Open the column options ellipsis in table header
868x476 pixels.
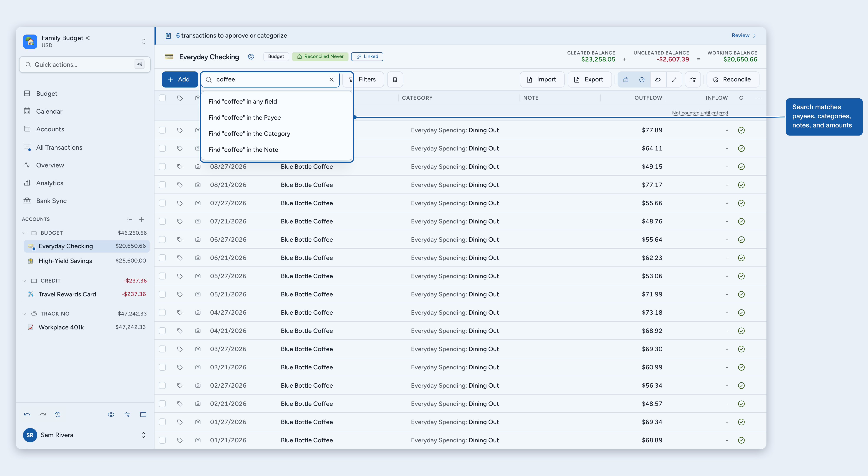tap(758, 98)
